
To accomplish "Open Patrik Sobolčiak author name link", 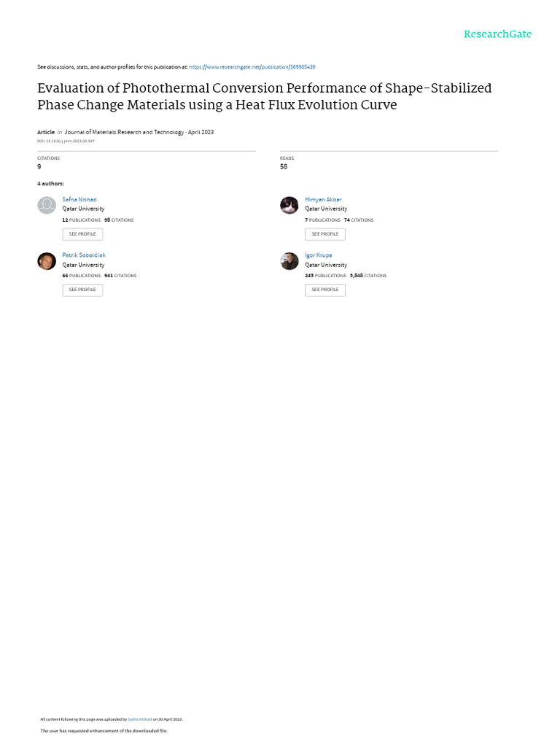I will 84,255.
